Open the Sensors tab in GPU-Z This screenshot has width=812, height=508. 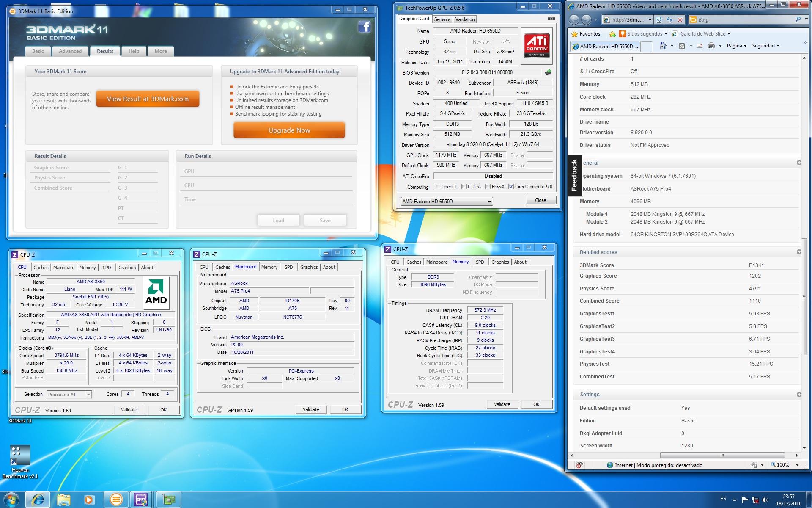(x=442, y=19)
